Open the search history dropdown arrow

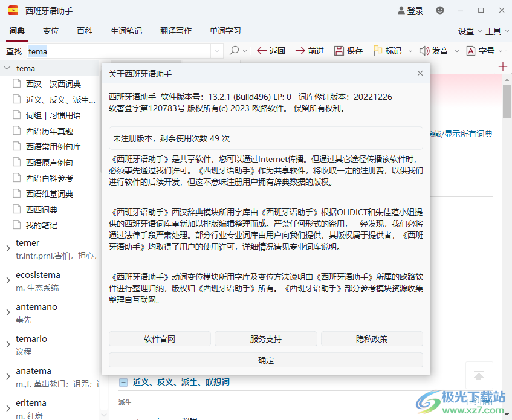pyautogui.click(x=217, y=51)
